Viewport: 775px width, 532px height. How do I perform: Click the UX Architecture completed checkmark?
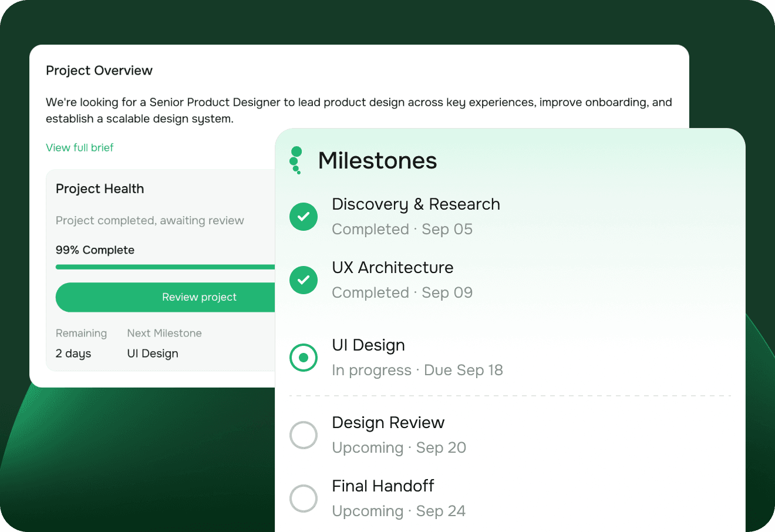(304, 280)
